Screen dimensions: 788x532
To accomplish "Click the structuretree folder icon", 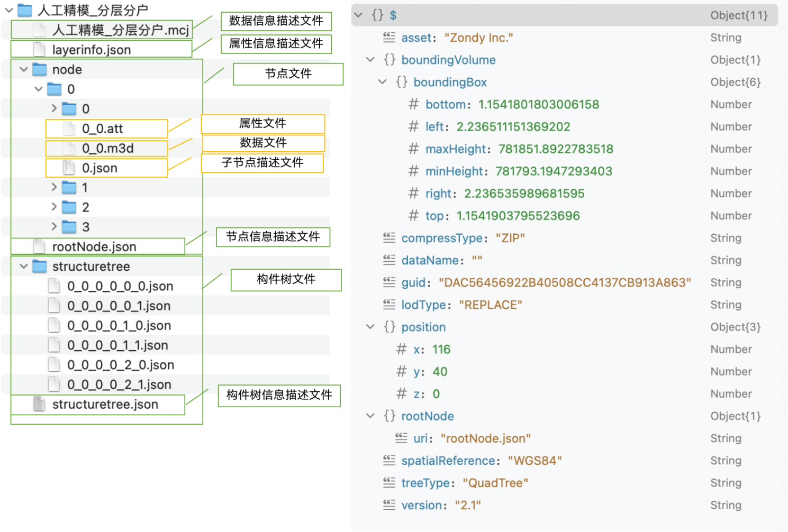I will tap(40, 267).
